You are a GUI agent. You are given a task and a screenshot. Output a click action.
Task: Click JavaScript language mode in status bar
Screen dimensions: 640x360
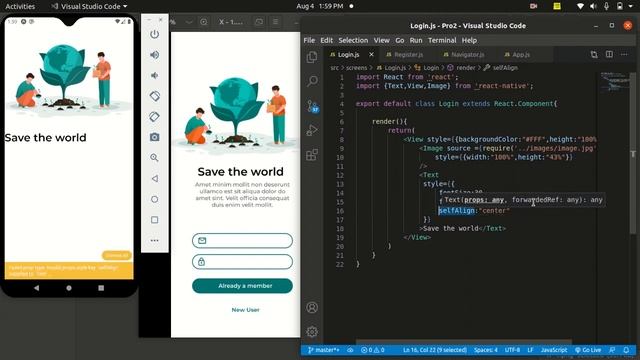point(553,350)
